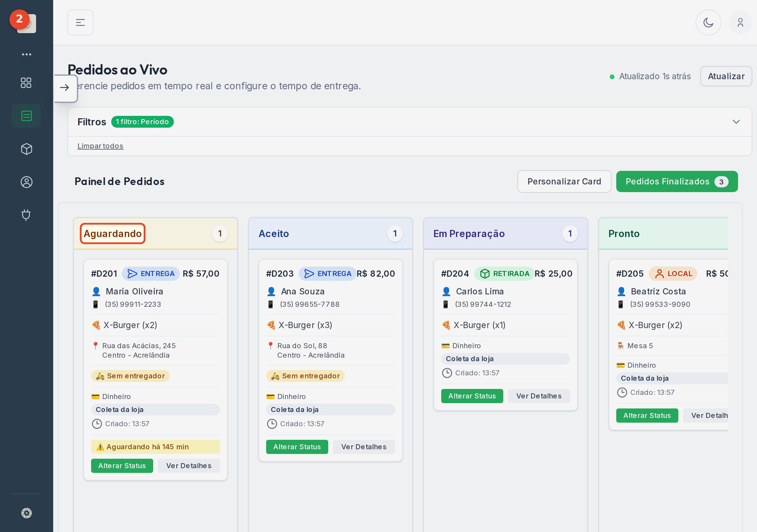Screen dimensions: 757x532
Task: Expand the Filtros panel chevron
Action: (x=736, y=122)
